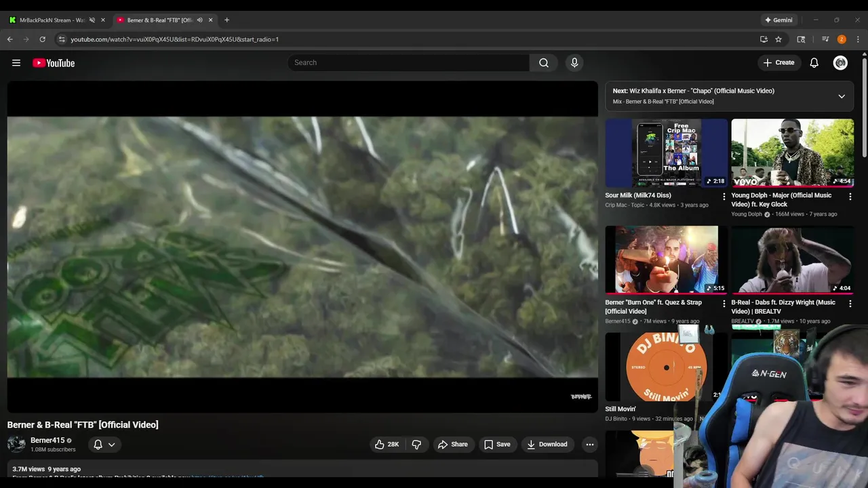Screen dimensions: 868x488
Task: View site information icon in address bar
Action: click(62, 39)
